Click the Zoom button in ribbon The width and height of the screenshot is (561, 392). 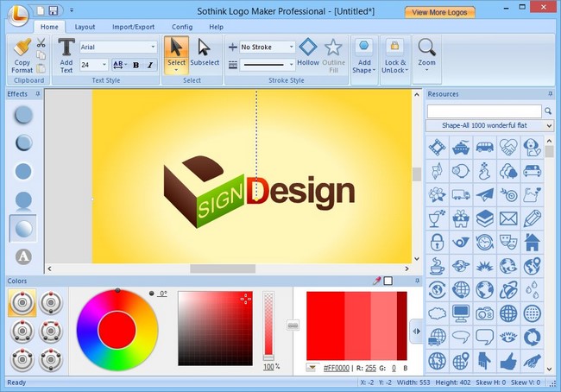coord(426,54)
